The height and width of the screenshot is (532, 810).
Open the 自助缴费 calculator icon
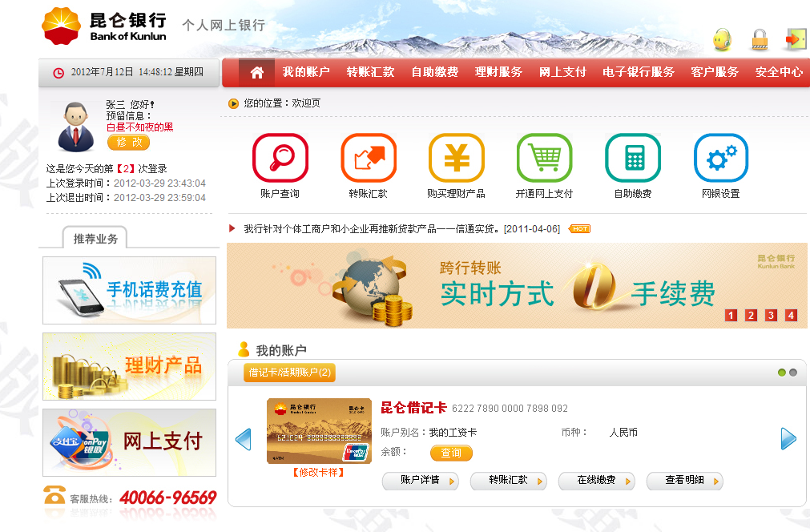click(633, 158)
